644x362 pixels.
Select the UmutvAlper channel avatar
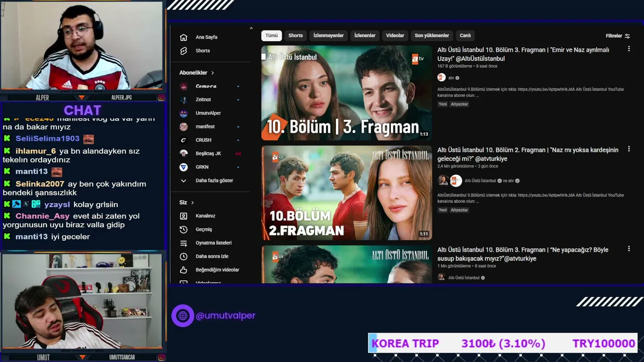point(184,113)
